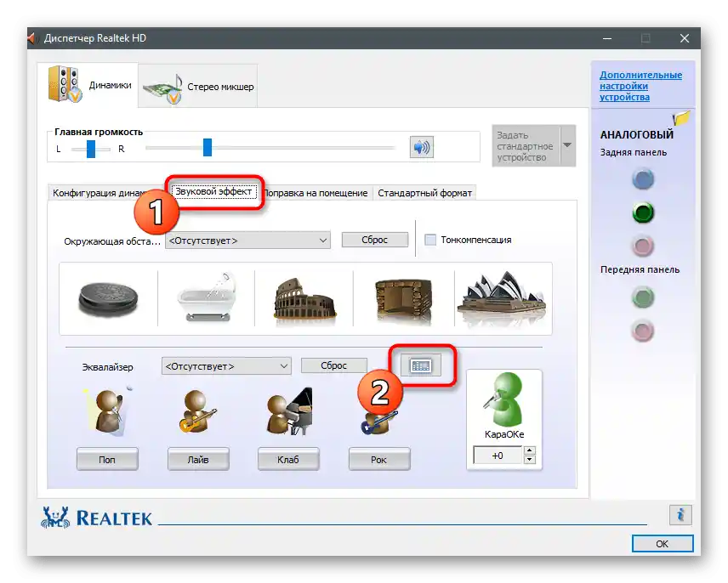
Task: Click the guitarist Live equalizer icon
Action: tap(196, 411)
